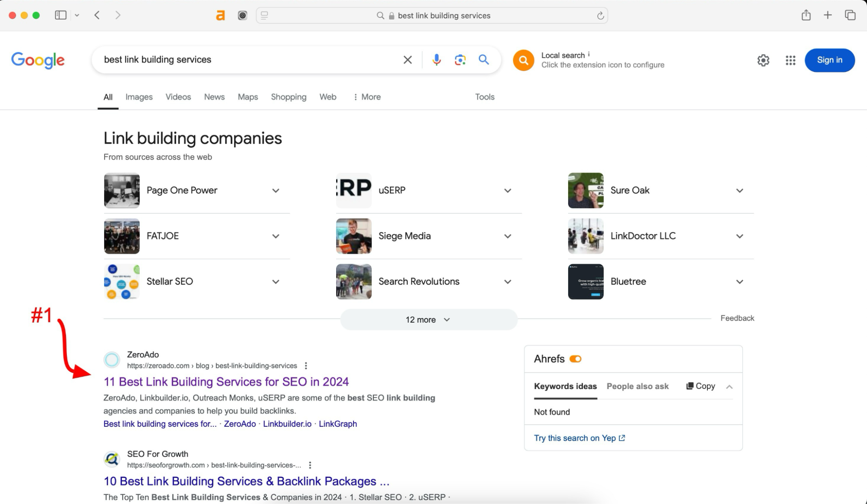
Task: Switch to the Videos tab
Action: click(178, 97)
